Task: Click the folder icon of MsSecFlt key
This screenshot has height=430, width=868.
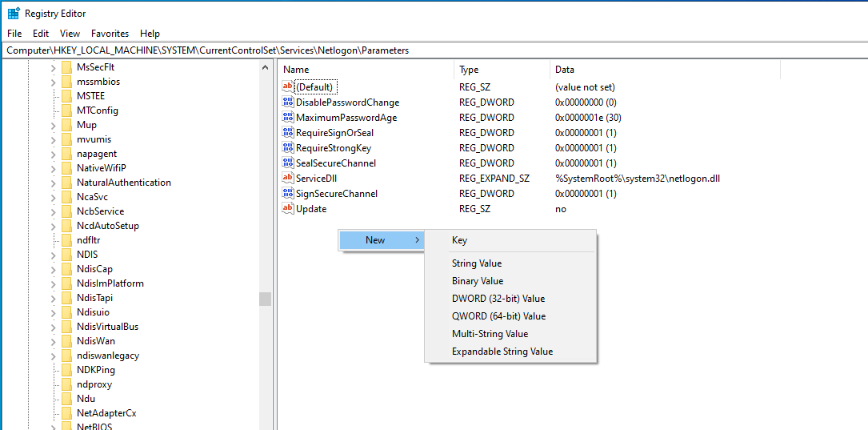Action: coord(67,67)
